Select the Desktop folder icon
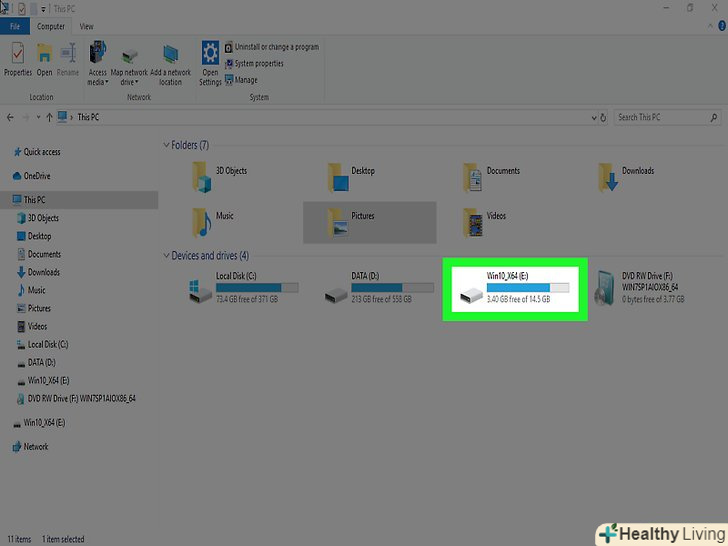Screen dimensions: 728x546 point(338,177)
